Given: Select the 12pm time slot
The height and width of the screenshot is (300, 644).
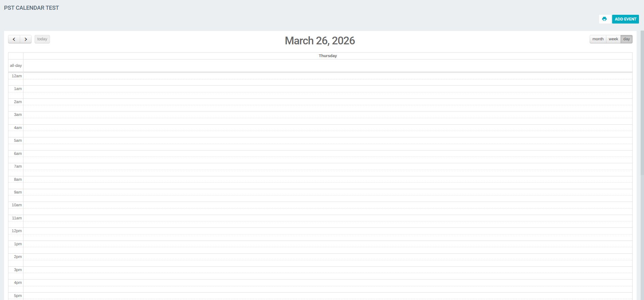Looking at the screenshot, I should tap(328, 231).
